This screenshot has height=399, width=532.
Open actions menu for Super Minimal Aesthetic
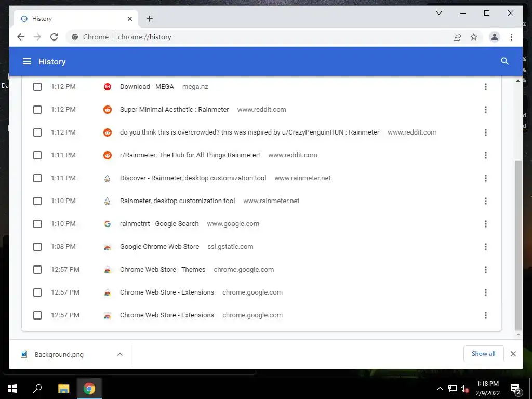tap(486, 109)
